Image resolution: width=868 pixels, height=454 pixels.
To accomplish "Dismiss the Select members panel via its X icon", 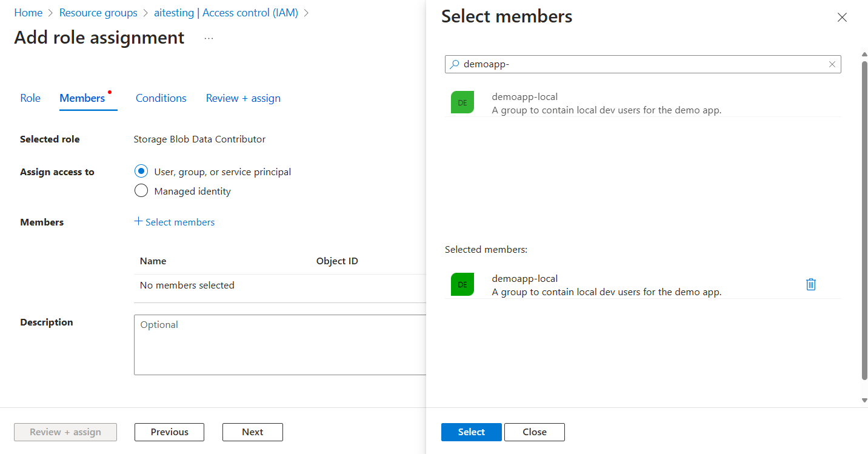I will pyautogui.click(x=842, y=17).
